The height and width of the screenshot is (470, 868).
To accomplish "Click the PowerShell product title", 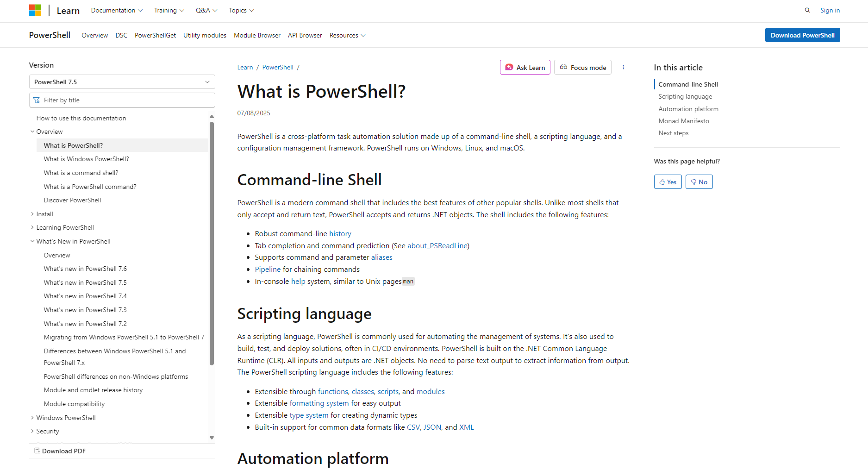I will [50, 35].
